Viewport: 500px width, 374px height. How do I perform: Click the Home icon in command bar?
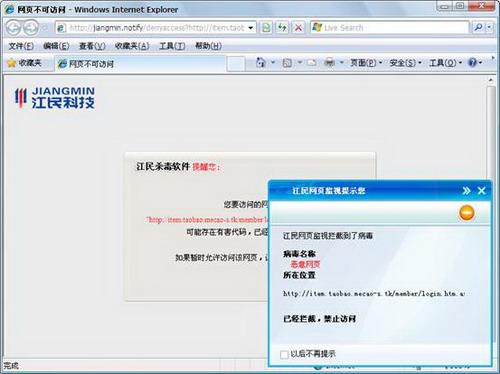[261, 62]
